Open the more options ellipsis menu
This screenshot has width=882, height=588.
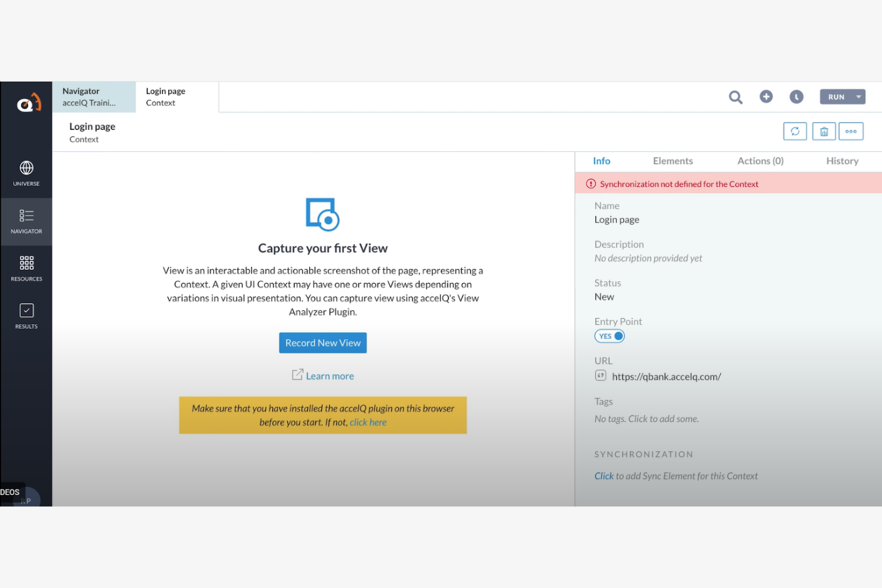click(x=851, y=131)
